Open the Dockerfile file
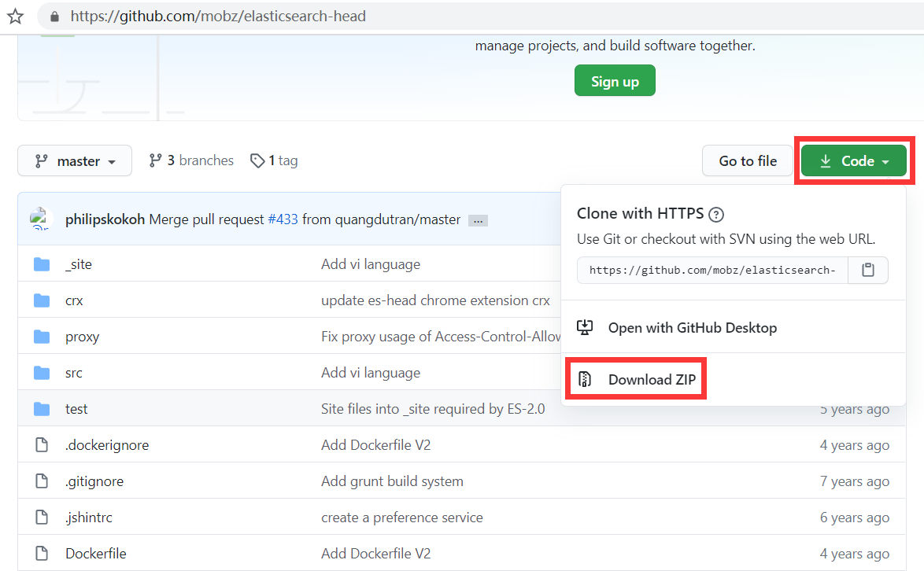The image size is (924, 571). pos(96,554)
